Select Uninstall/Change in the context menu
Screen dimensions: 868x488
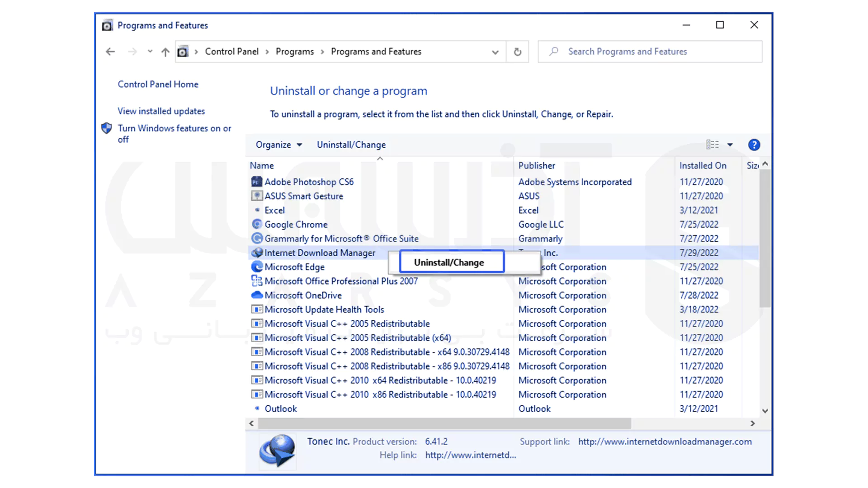tap(452, 262)
